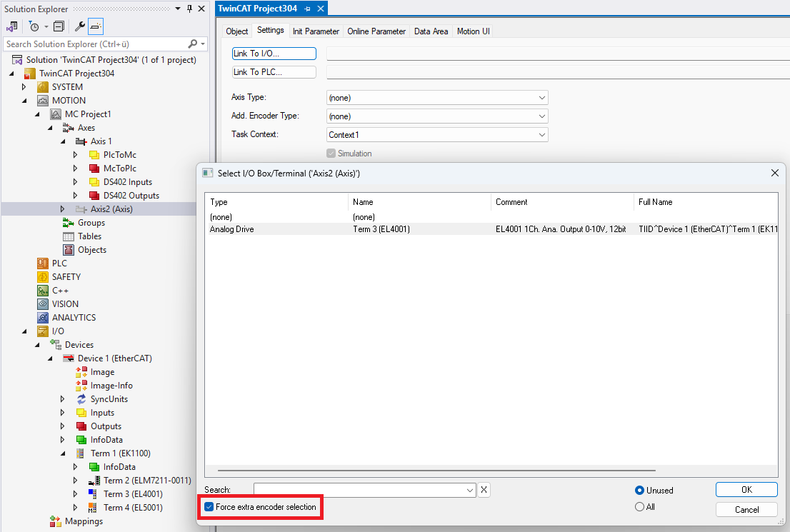790x532 pixels.
Task: Pin the Solution Explorer panel
Action: [x=189, y=9]
